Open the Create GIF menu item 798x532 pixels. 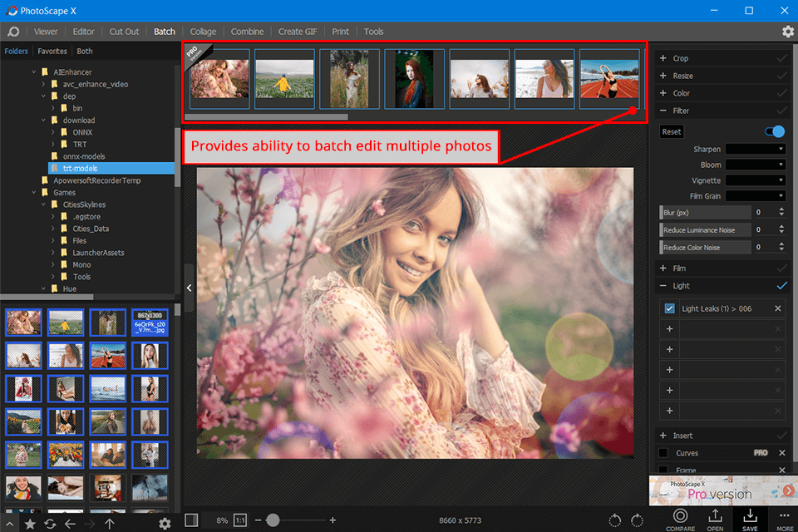(298, 32)
